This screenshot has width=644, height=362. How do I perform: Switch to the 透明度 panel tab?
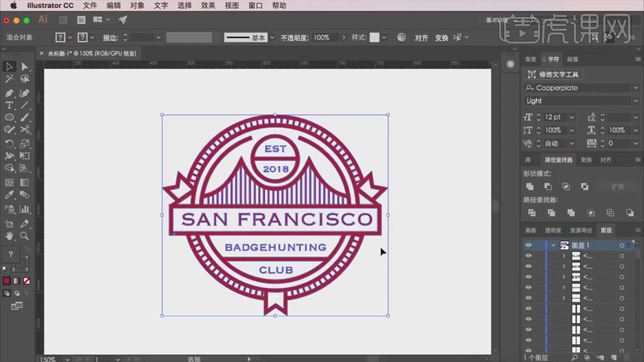click(x=552, y=231)
